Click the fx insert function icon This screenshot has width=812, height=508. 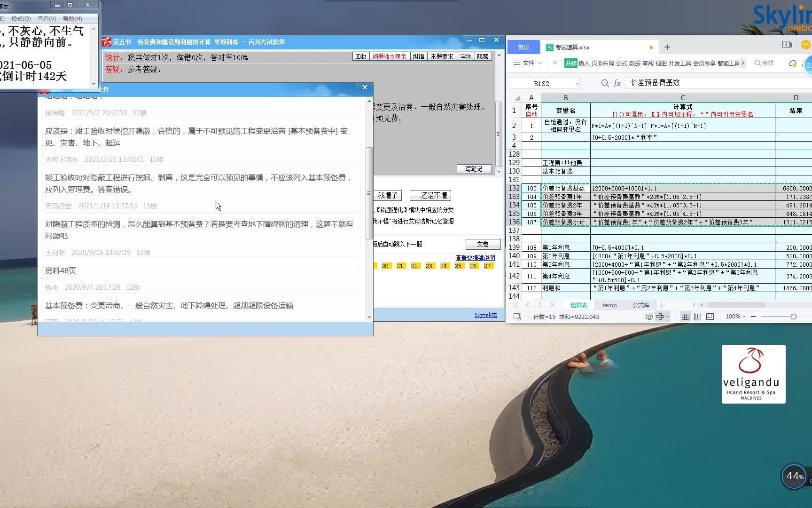[617, 83]
